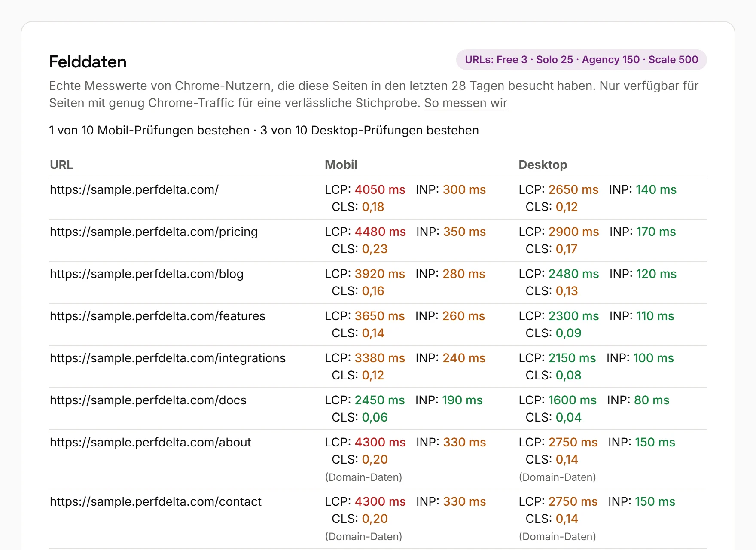Click mobile LCP value 2450 ms

point(380,400)
